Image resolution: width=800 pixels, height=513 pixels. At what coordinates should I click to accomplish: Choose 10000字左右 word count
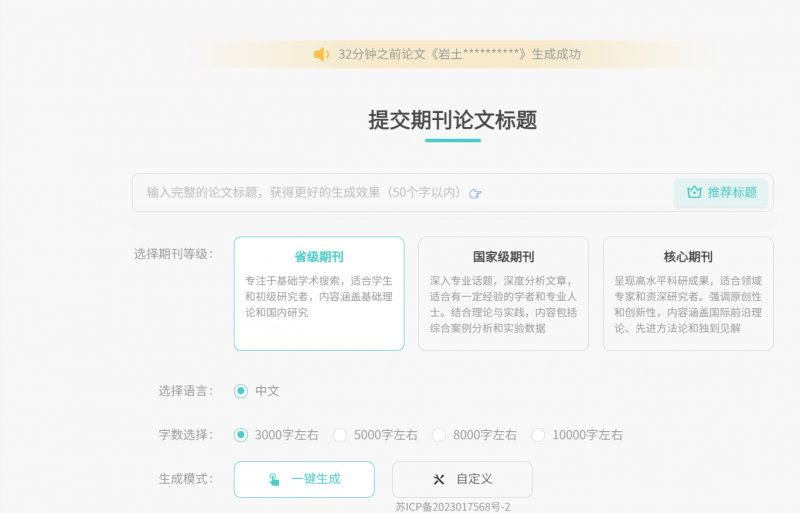coord(538,435)
